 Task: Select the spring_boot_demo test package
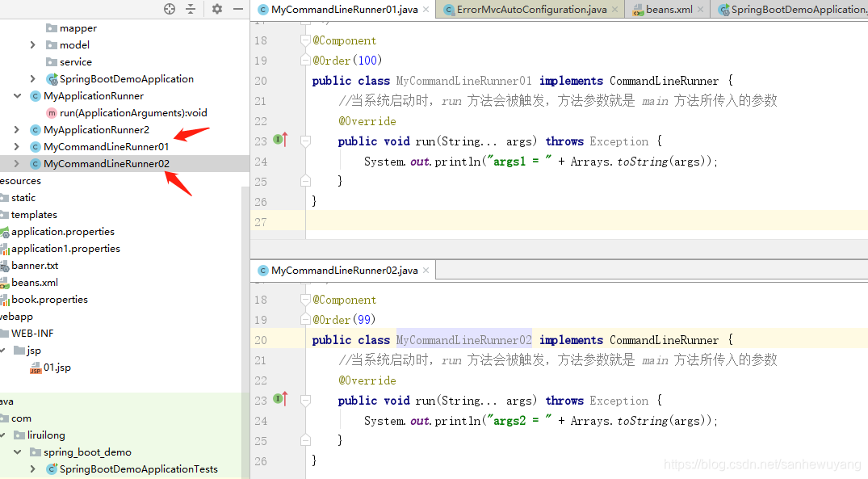(x=87, y=452)
